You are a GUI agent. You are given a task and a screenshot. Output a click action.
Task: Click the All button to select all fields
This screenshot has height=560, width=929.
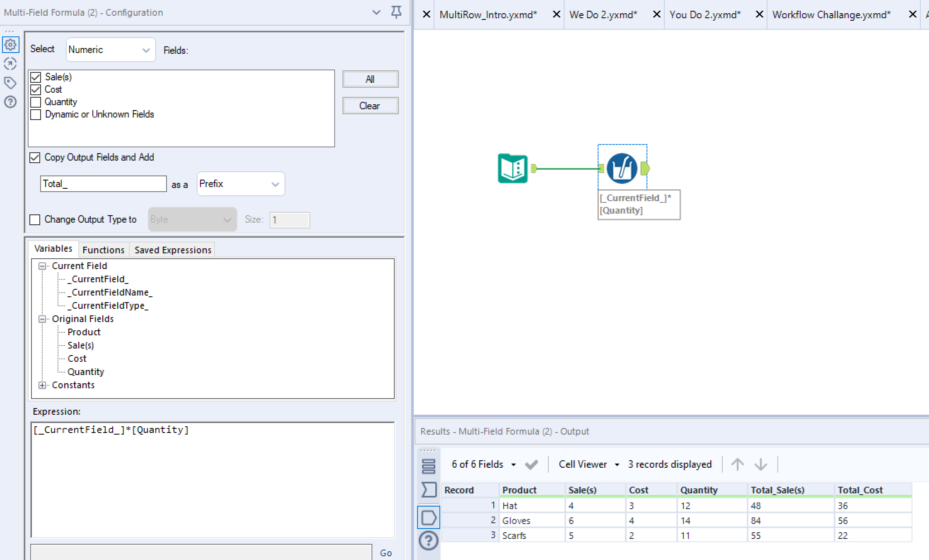370,79
